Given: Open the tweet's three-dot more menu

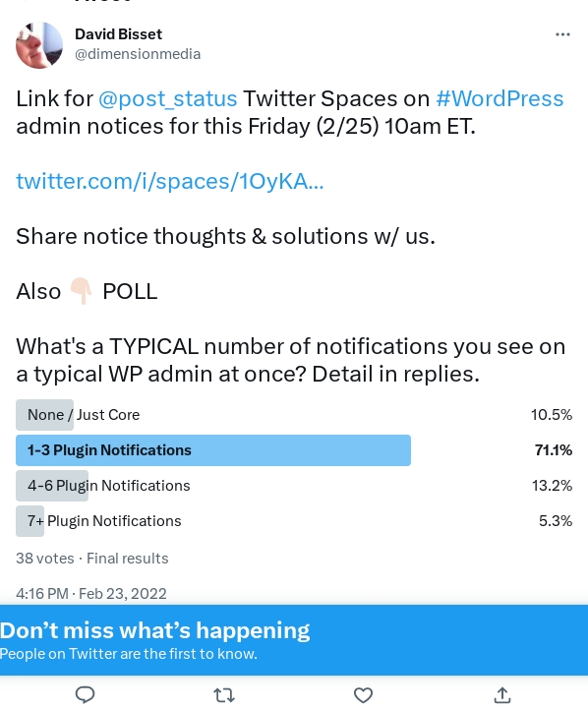Looking at the screenshot, I should (x=562, y=34).
